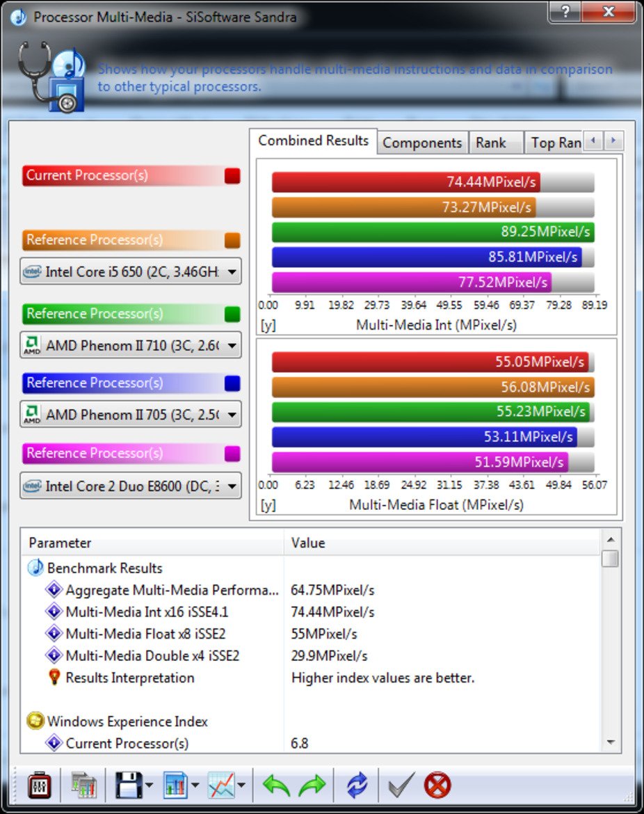Viewport: 644px width, 814px height.
Task: Switch to the Top Rank tab
Action: pyautogui.click(x=554, y=143)
